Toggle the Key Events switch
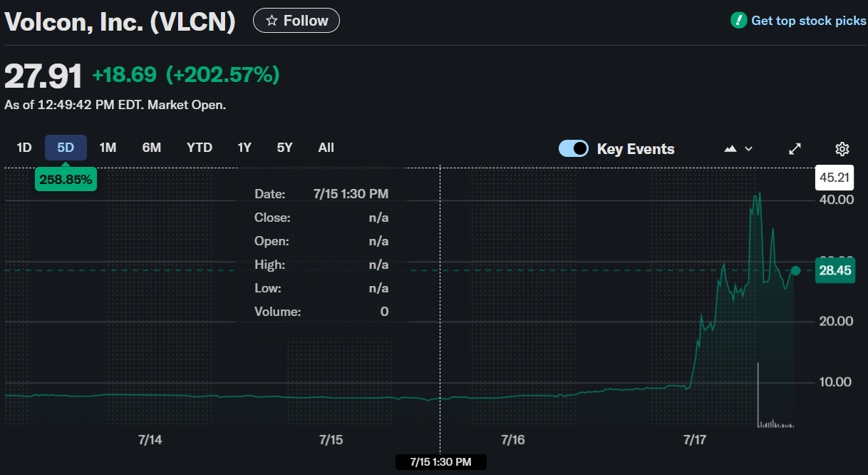This screenshot has width=868, height=475. 574,148
